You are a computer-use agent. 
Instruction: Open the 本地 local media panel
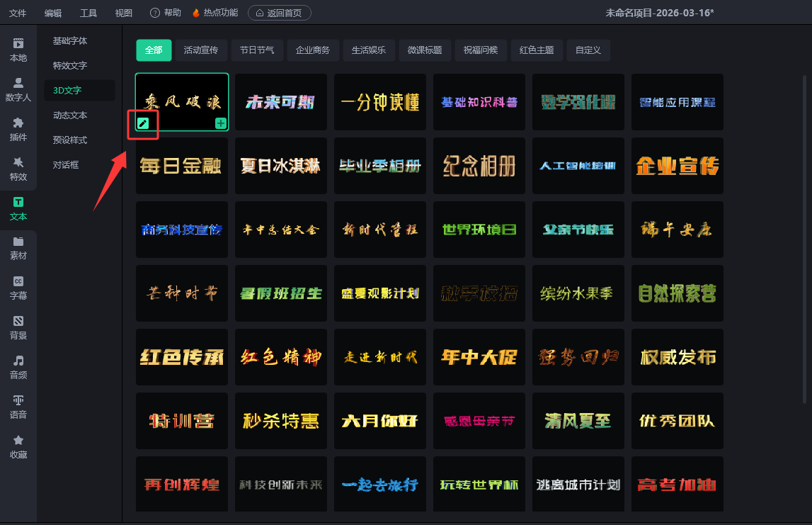tap(18, 50)
